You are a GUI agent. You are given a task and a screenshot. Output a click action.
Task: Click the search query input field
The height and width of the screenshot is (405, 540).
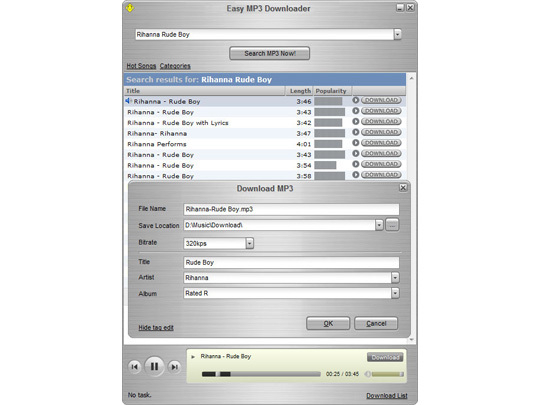point(264,34)
